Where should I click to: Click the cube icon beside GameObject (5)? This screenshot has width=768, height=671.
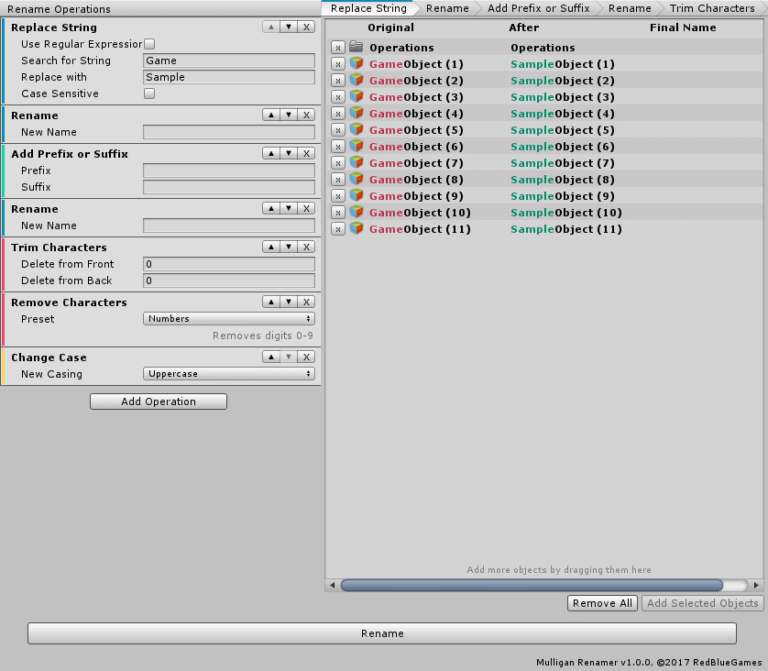356,130
